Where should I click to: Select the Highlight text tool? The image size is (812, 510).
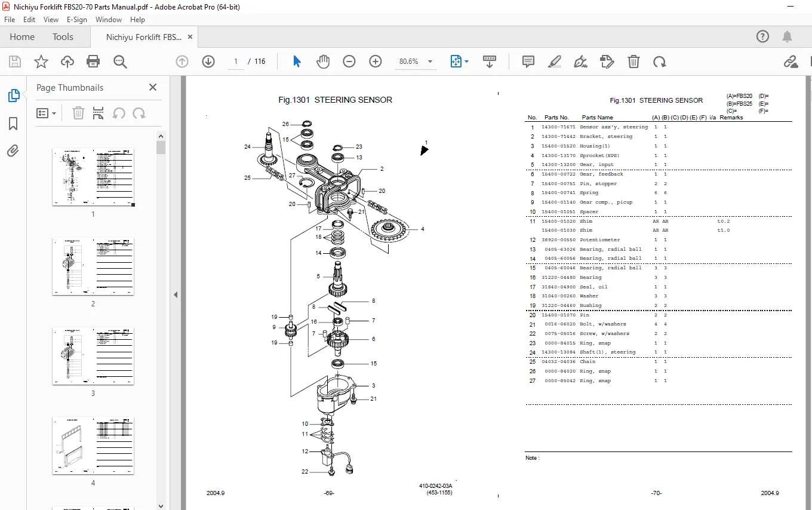coord(555,62)
